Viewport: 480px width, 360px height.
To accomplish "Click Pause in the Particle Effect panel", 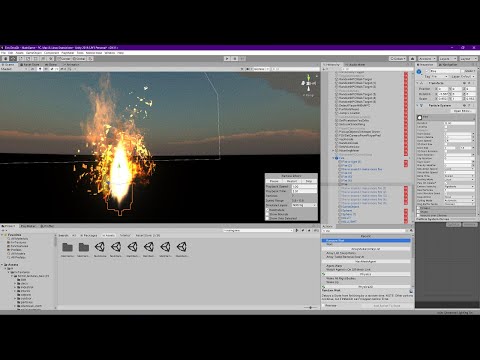I will 274,181.
